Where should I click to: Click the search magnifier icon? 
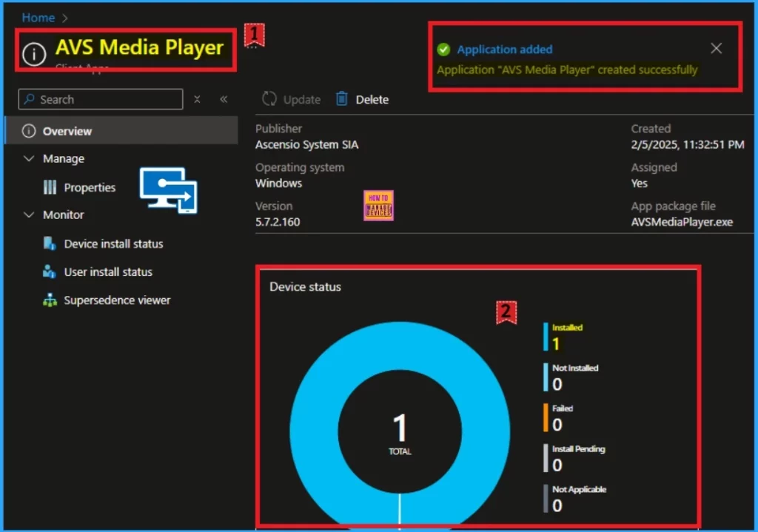click(30, 99)
